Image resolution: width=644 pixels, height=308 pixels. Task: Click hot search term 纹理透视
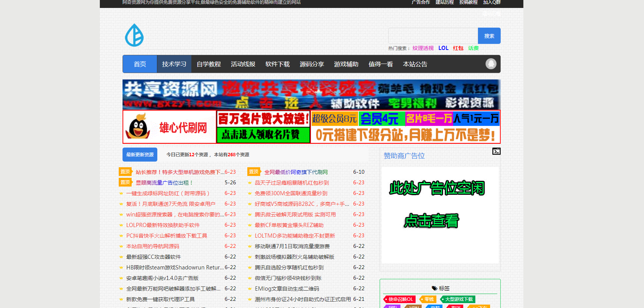423,48
